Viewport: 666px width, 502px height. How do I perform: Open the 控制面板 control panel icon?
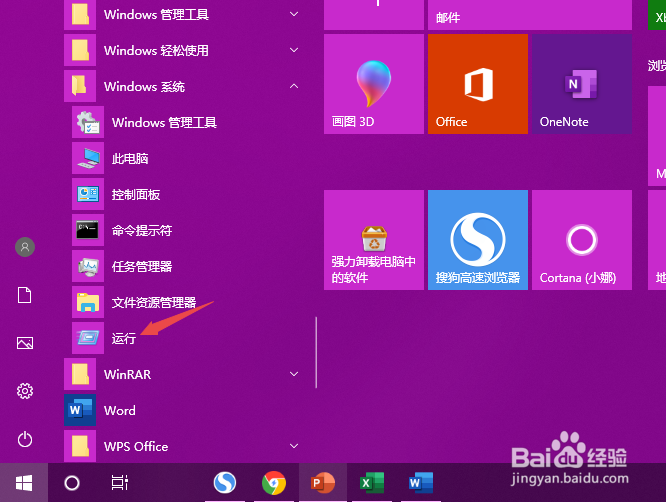point(88,194)
